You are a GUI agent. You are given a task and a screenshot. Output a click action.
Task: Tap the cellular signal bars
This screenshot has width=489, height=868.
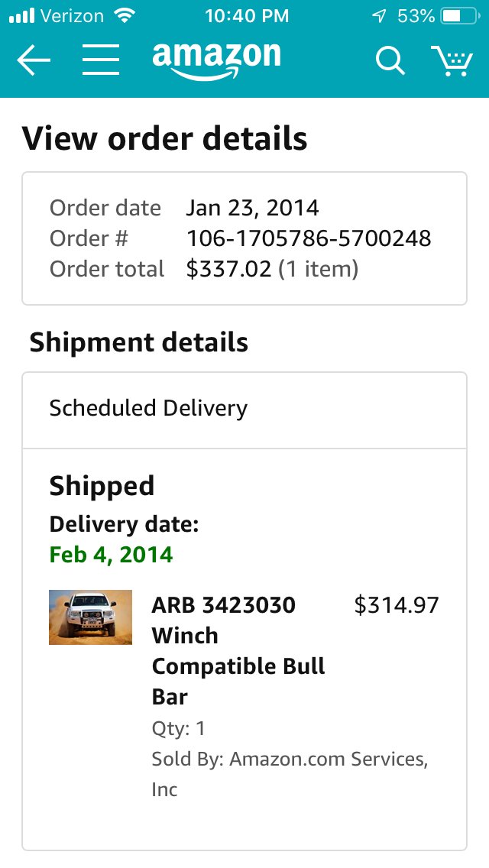[22, 15]
